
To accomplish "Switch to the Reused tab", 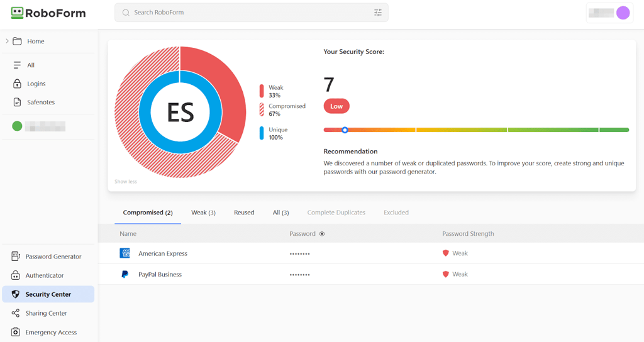I will coord(244,212).
